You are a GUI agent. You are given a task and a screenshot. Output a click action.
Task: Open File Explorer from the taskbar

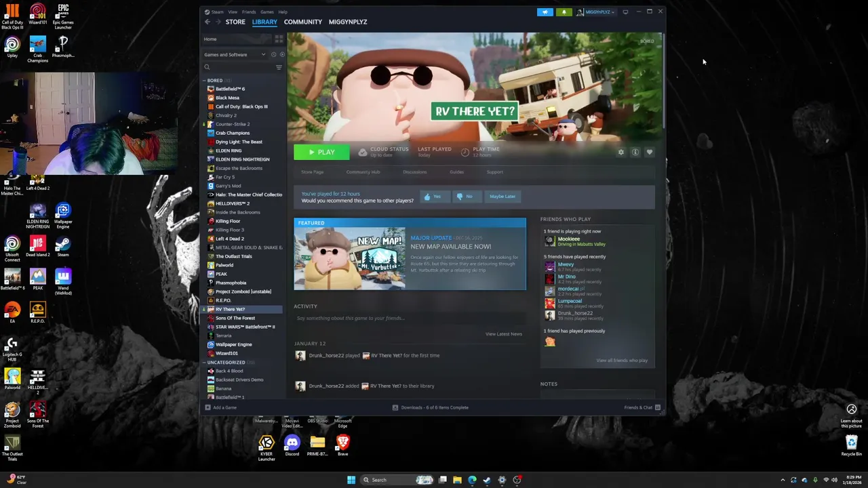457,480
